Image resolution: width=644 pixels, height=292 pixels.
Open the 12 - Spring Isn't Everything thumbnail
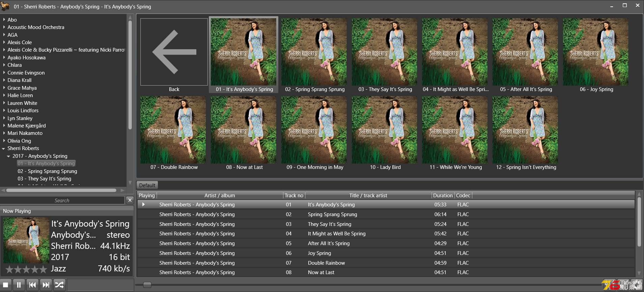point(526,130)
